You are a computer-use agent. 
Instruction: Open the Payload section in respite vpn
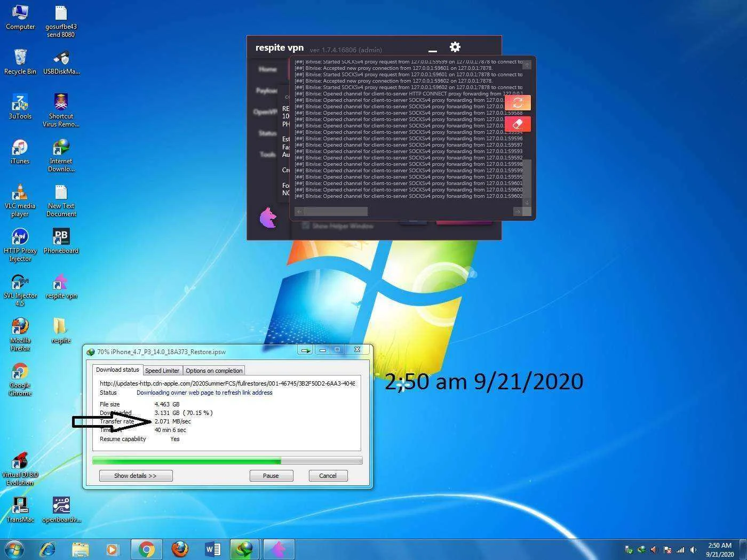tap(266, 91)
